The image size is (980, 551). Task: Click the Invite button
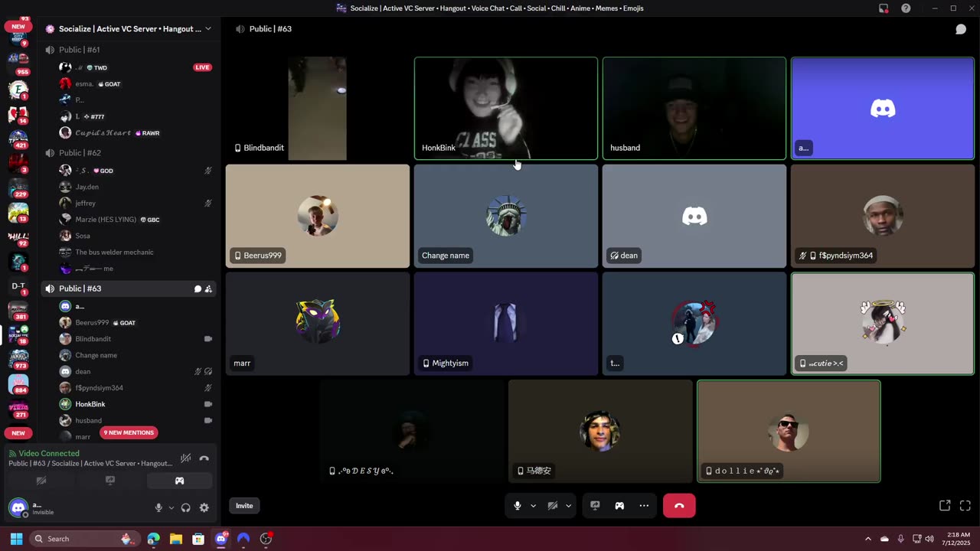coord(244,506)
